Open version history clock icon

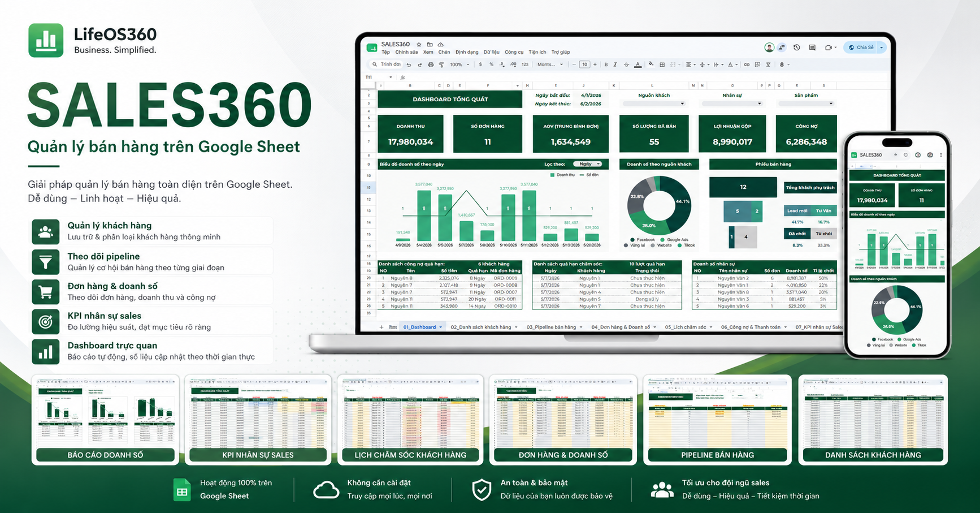[x=796, y=48]
